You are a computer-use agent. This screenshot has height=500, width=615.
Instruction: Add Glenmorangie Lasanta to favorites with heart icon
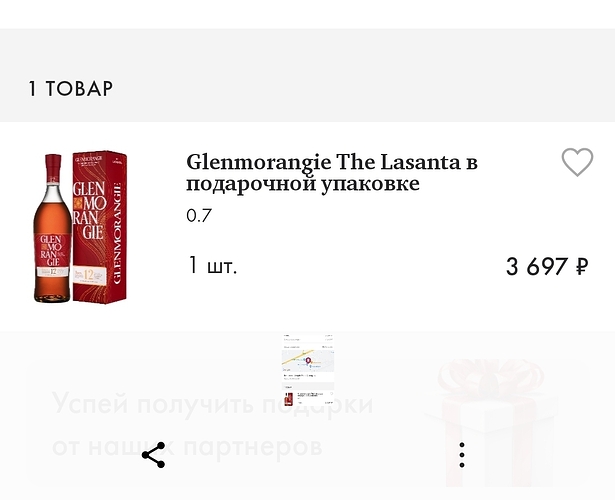tap(577, 162)
